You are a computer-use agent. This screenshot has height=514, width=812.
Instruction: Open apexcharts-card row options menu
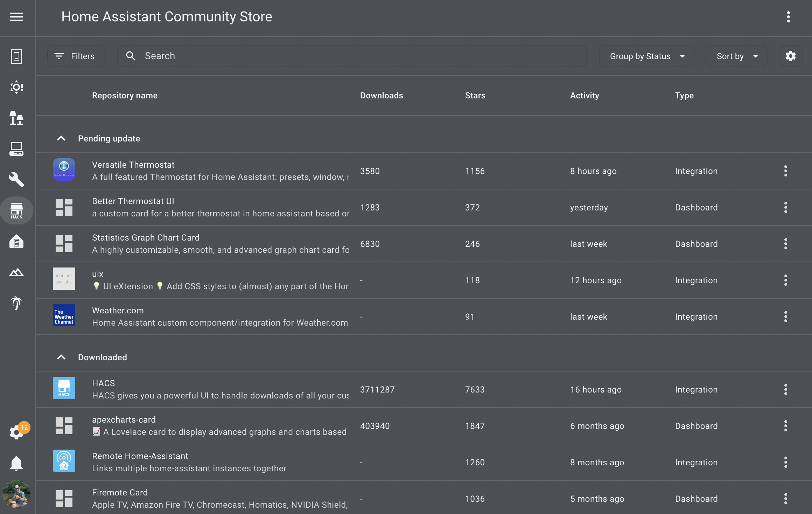[786, 426]
